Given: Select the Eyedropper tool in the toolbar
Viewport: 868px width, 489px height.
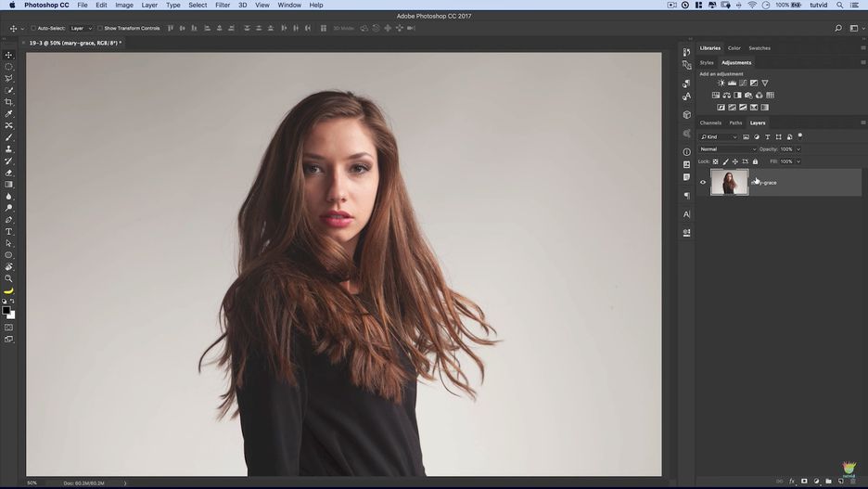Looking at the screenshot, I should tap(9, 114).
